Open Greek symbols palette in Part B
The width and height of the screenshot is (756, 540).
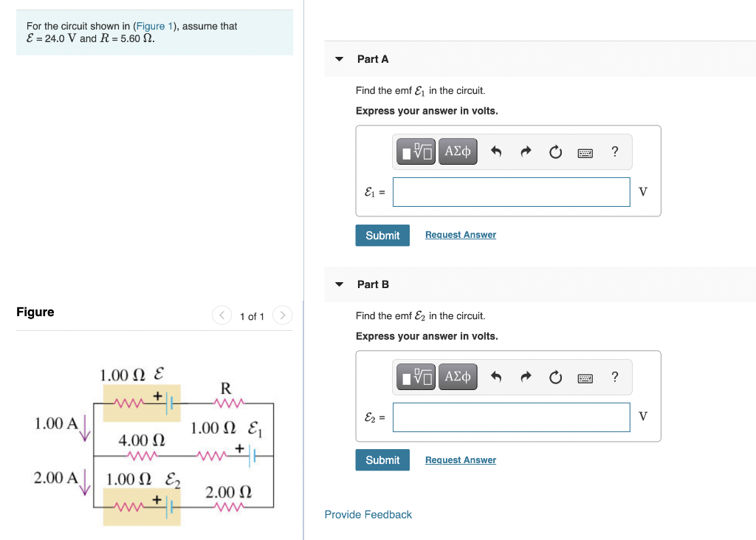[x=458, y=377]
